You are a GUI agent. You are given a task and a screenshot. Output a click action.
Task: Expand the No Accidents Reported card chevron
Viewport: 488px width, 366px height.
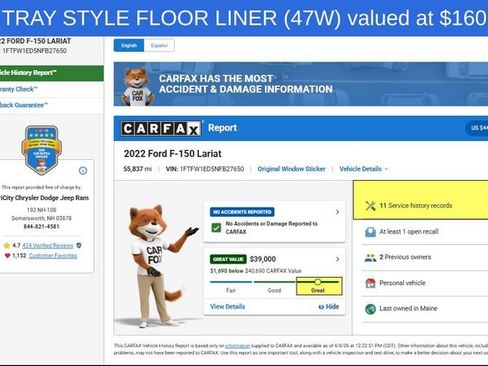pos(337,212)
